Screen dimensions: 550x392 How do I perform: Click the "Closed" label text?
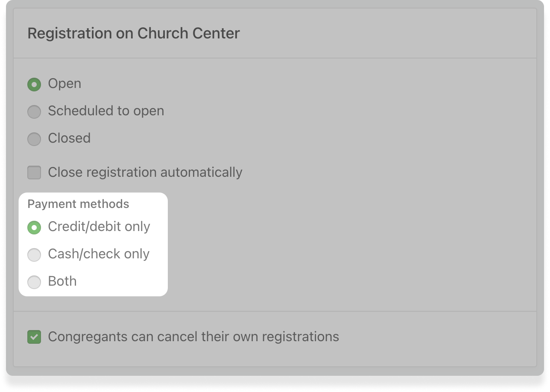[69, 138]
